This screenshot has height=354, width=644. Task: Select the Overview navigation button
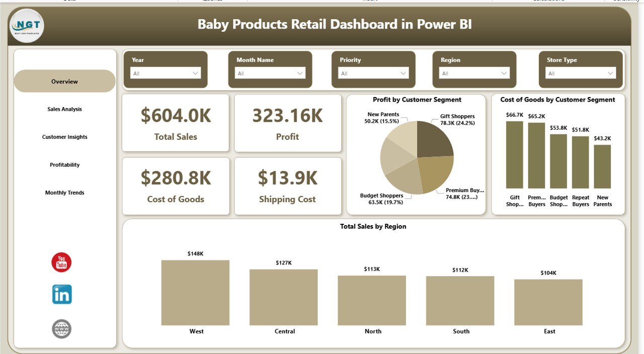click(64, 81)
